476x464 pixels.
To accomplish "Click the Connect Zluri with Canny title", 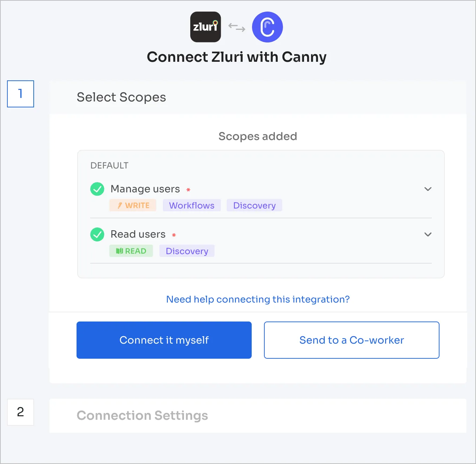I will (237, 57).
